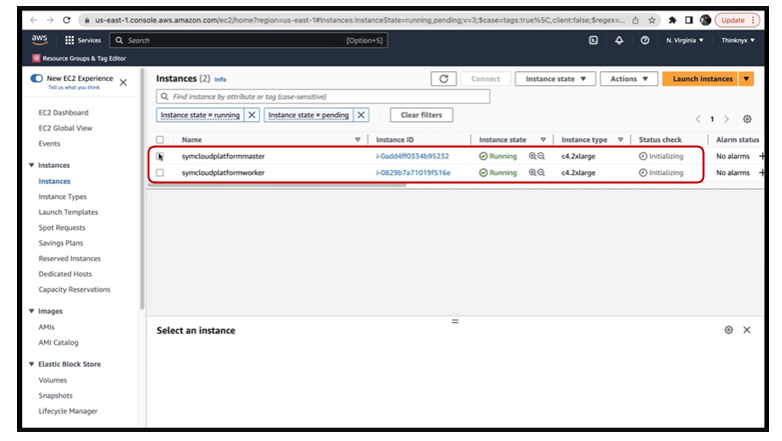Collapse the Instances sidebar section
Image resolution: width=782 pixels, height=441 pixels.
[31, 165]
